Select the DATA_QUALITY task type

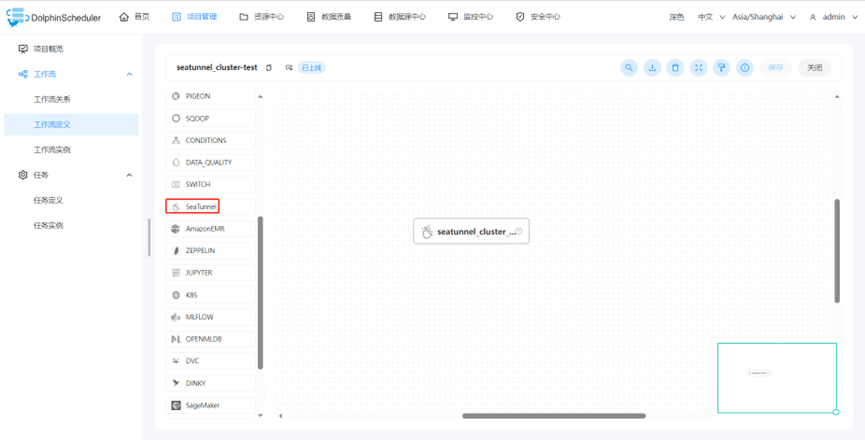[x=211, y=162]
